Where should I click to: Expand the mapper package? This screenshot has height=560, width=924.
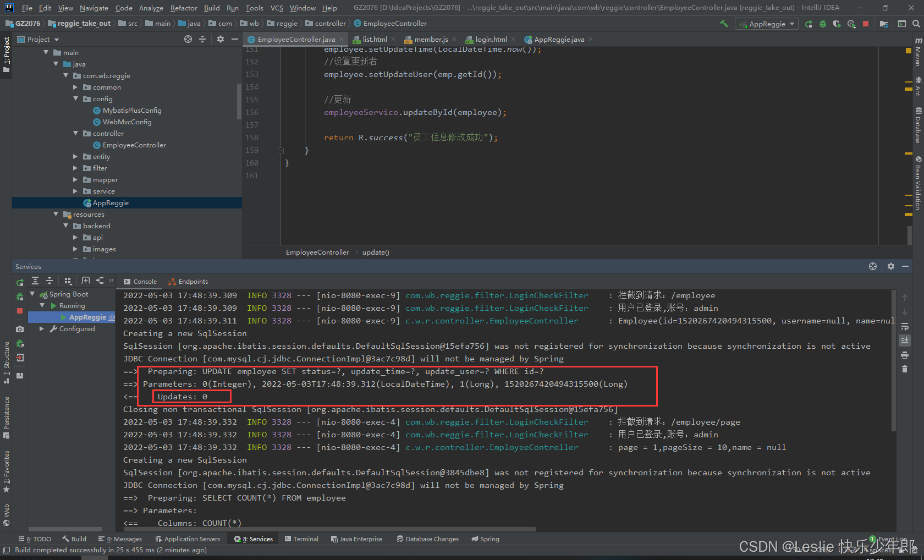tap(76, 179)
